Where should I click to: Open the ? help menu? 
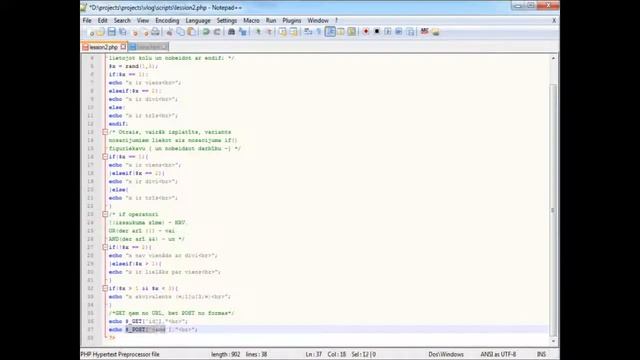tap(336, 20)
